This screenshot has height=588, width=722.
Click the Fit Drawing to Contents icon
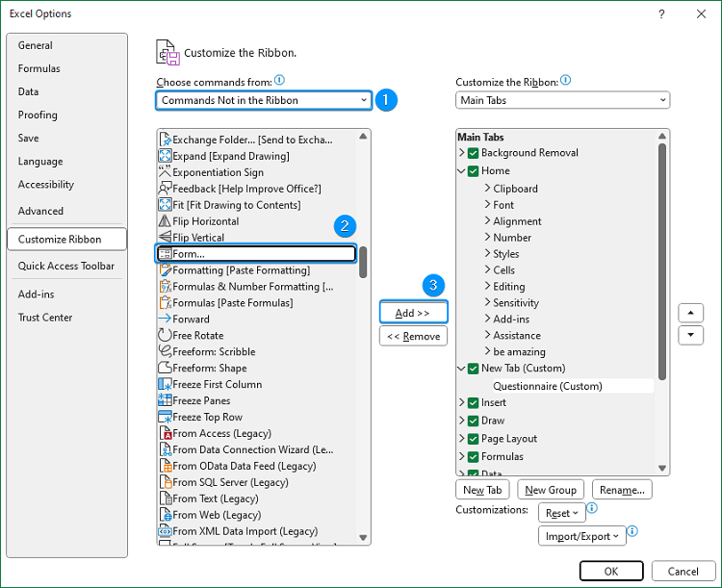click(165, 204)
